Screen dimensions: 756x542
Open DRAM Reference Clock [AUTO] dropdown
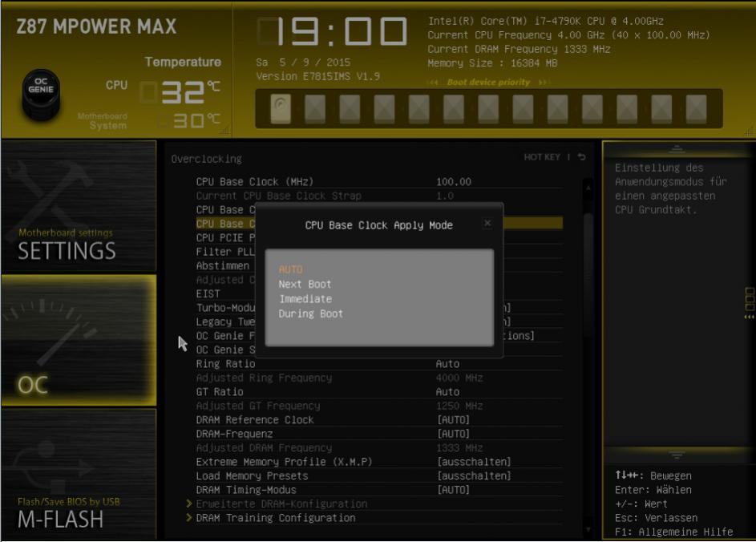[453, 420]
